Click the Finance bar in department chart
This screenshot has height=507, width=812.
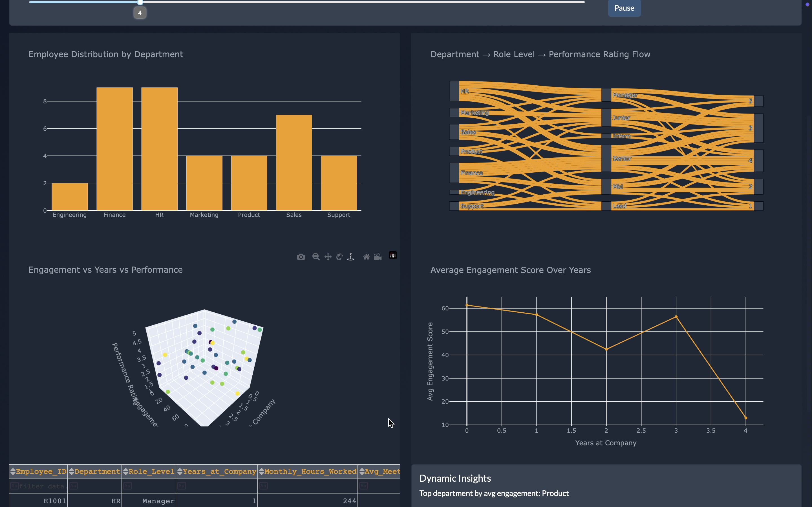[114, 149]
